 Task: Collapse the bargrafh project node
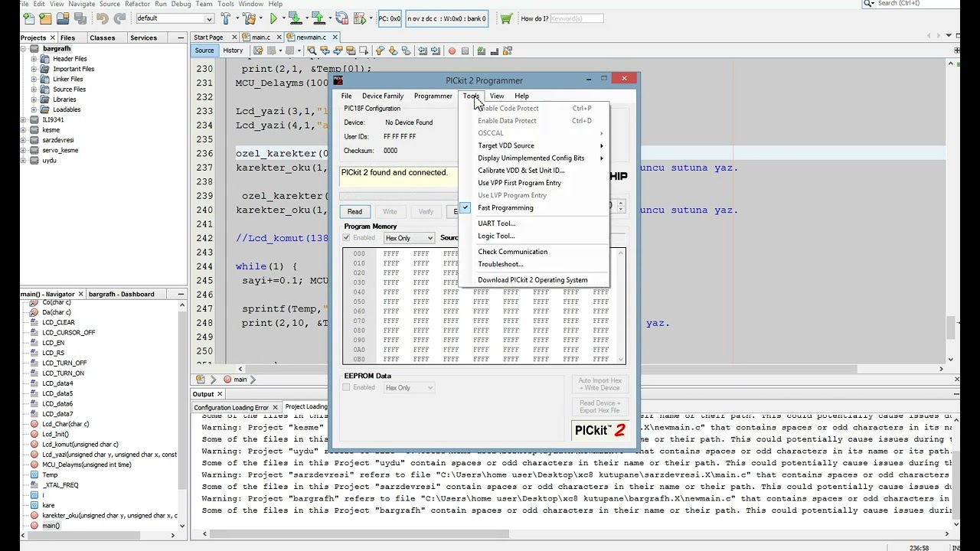(24, 48)
